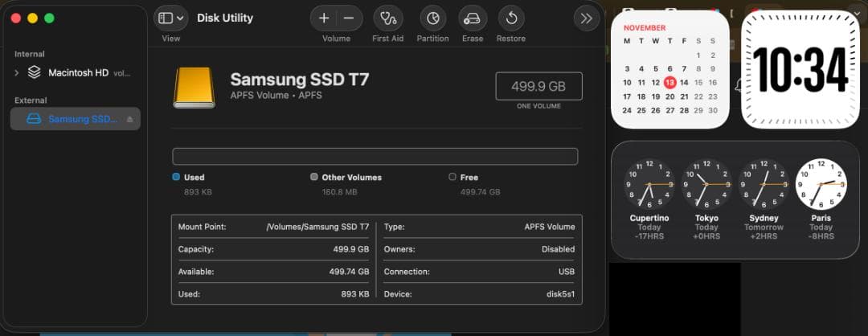Click the /Volumes/Samsung SSD T7 mount point
This screenshot has width=868, height=336.
317,227
